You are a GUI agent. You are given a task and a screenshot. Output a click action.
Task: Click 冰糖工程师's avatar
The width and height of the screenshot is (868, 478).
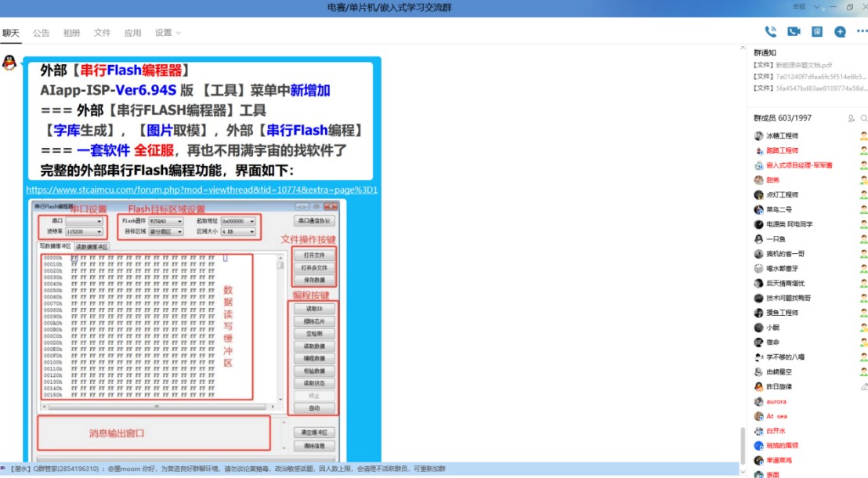pos(759,136)
